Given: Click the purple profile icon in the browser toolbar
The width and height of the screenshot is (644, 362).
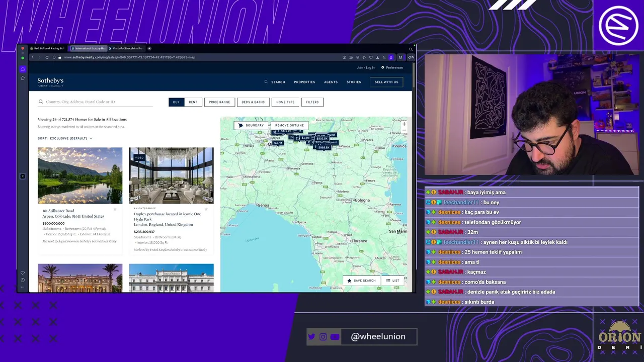Looking at the screenshot, I should click(390, 57).
